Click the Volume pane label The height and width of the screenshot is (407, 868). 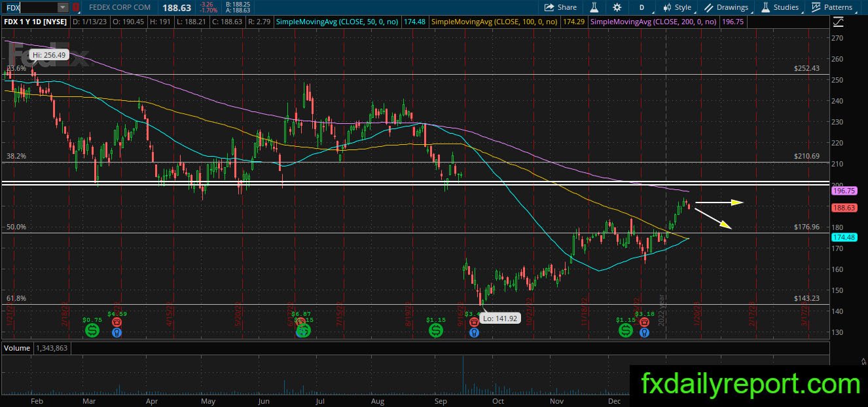tap(17, 348)
